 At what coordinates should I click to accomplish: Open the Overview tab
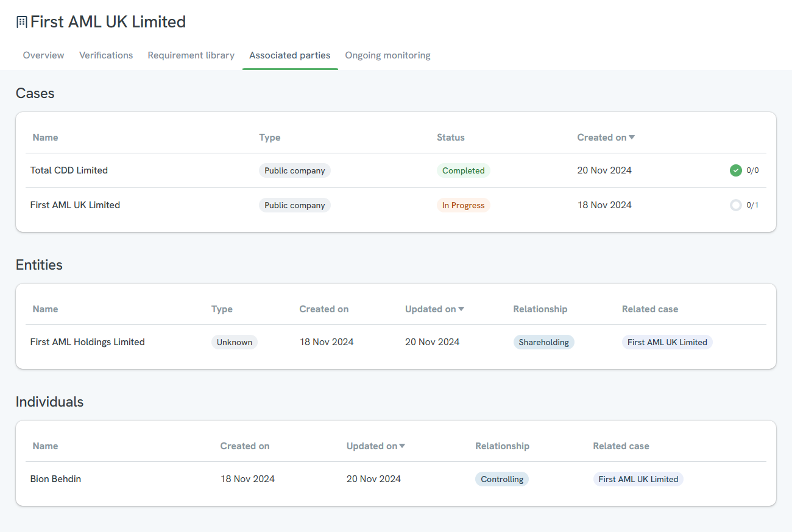pos(43,55)
